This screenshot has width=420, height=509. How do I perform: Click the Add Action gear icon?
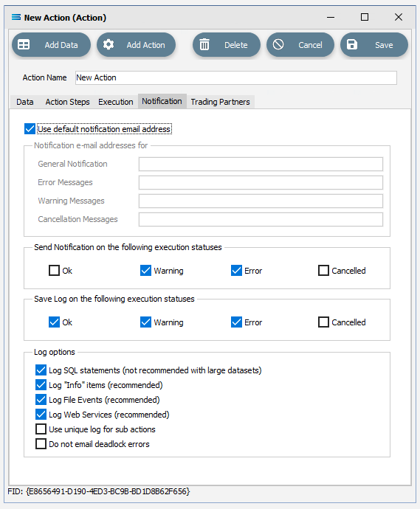[109, 44]
